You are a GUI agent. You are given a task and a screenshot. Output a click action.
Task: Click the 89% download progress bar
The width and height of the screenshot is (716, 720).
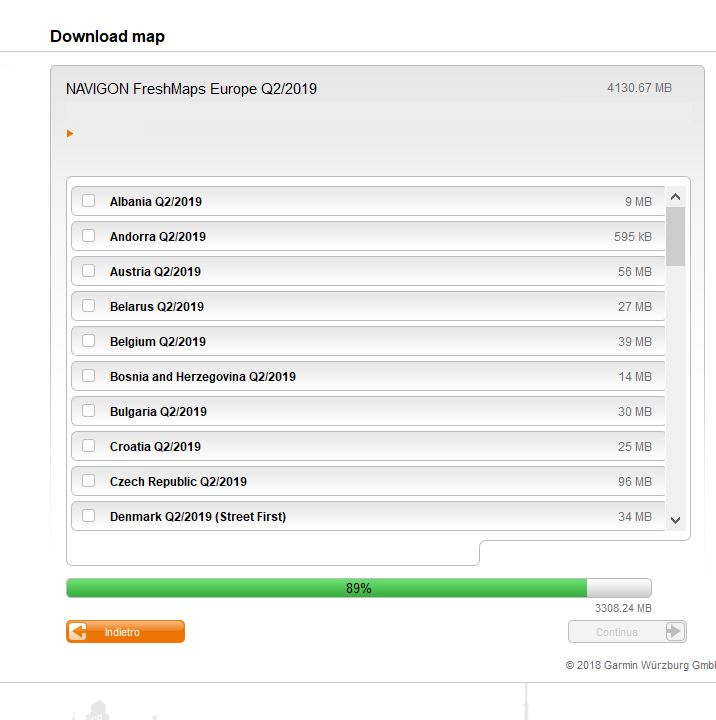pyautogui.click(x=359, y=588)
